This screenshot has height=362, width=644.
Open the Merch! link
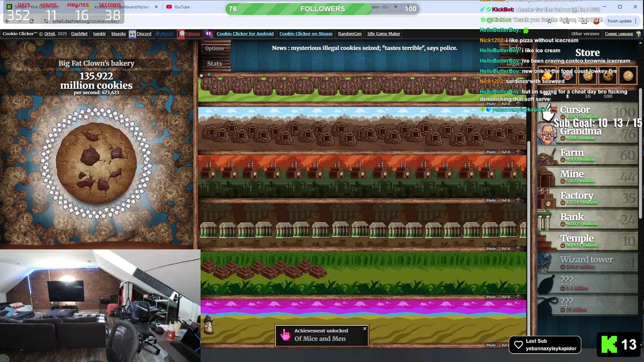[165, 34]
